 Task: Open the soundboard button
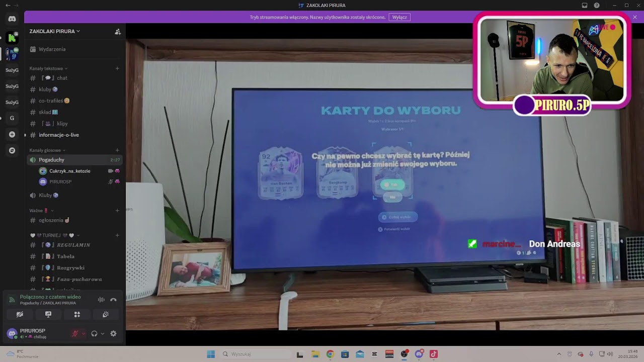106,314
